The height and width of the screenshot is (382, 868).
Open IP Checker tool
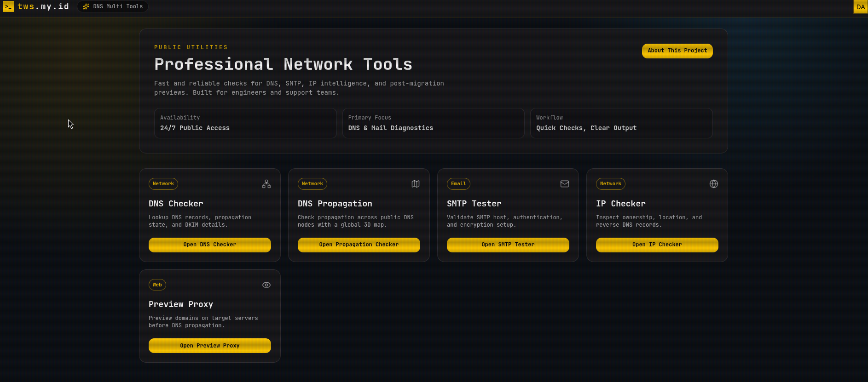[x=657, y=245]
